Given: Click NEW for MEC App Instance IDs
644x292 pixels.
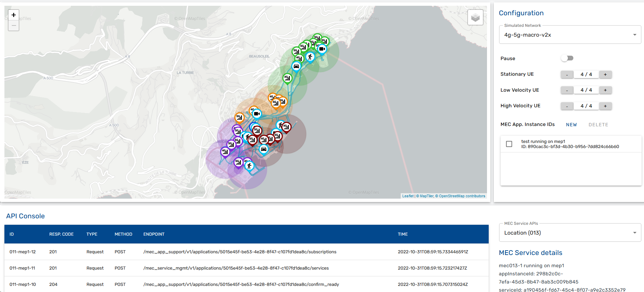Looking at the screenshot, I should tap(571, 125).
